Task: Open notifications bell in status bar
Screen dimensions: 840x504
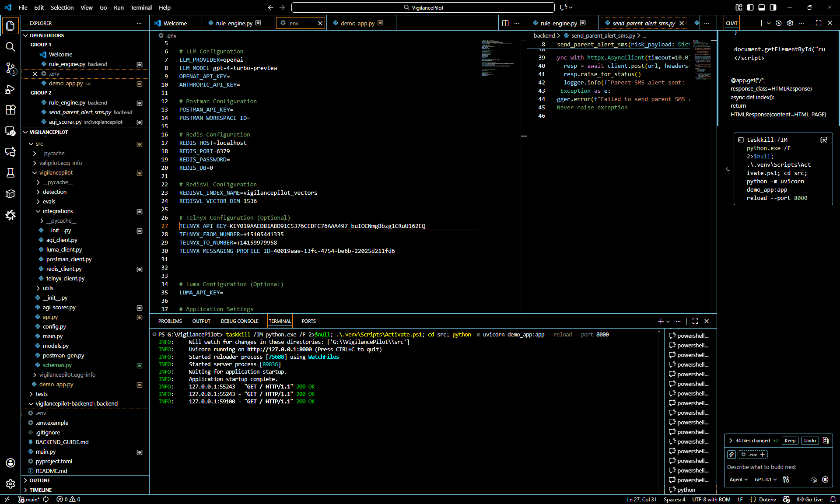Action: [833, 499]
